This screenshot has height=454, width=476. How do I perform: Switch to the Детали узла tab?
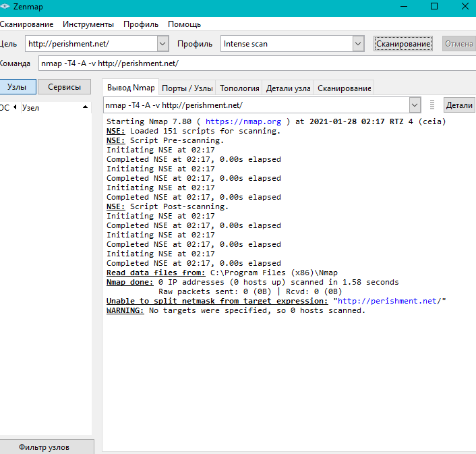pyautogui.click(x=288, y=88)
